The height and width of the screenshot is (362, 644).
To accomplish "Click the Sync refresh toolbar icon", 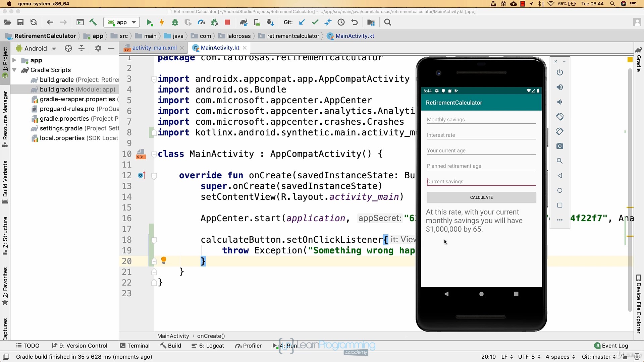I will 34,22.
